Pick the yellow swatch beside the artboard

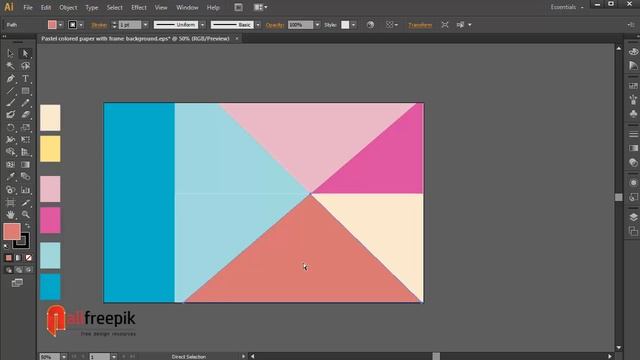pyautogui.click(x=50, y=149)
